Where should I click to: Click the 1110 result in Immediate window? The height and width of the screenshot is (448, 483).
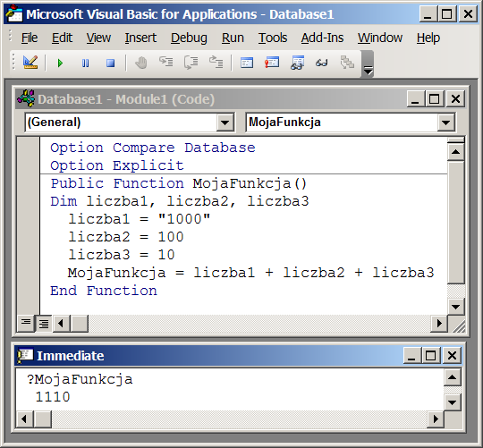[53, 397]
